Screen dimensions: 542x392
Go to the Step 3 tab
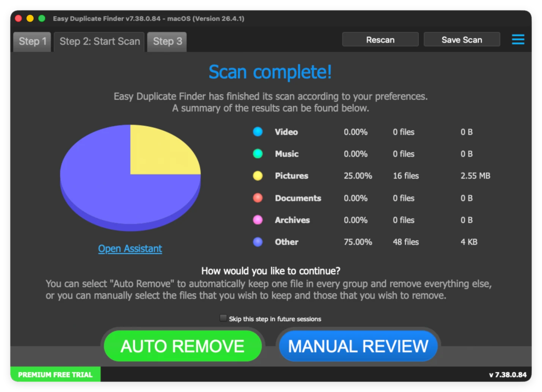(x=167, y=41)
